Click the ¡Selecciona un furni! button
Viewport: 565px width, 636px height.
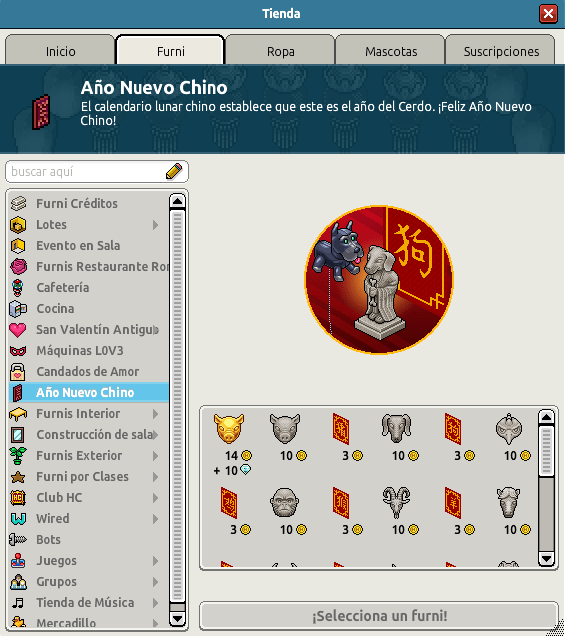(x=379, y=616)
